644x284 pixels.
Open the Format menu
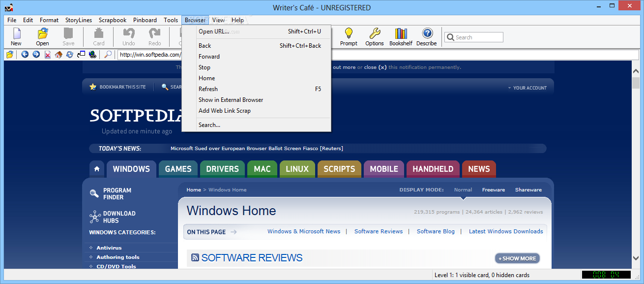[49, 20]
